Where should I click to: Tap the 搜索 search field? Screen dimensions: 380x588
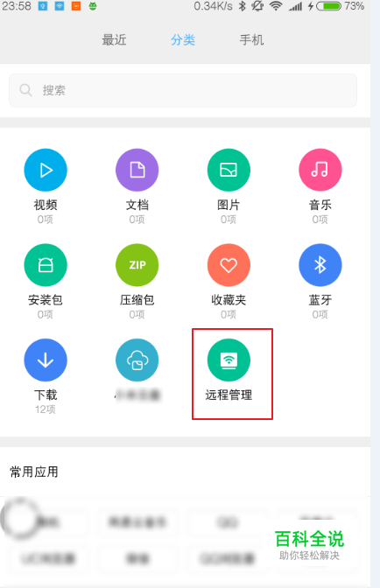click(x=183, y=90)
